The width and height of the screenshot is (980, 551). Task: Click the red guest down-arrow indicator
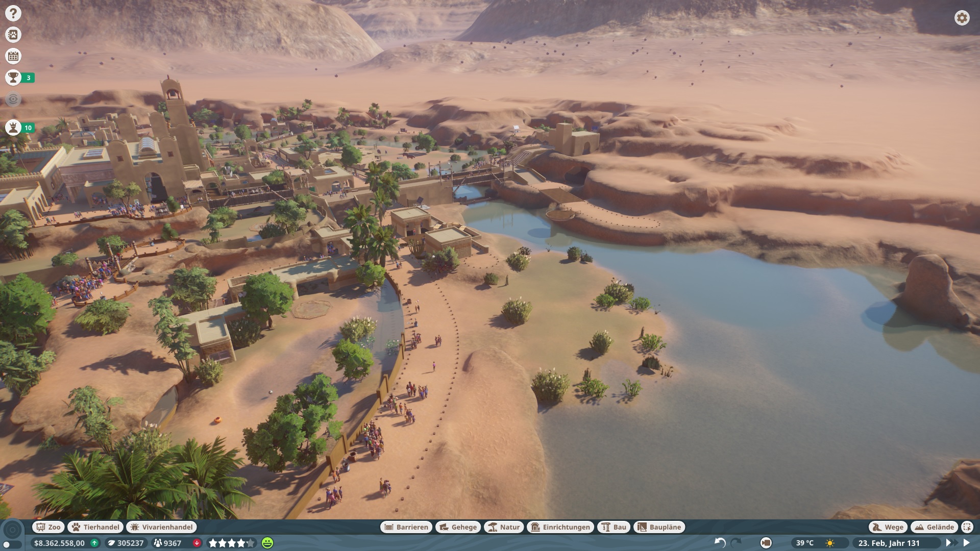click(x=197, y=543)
